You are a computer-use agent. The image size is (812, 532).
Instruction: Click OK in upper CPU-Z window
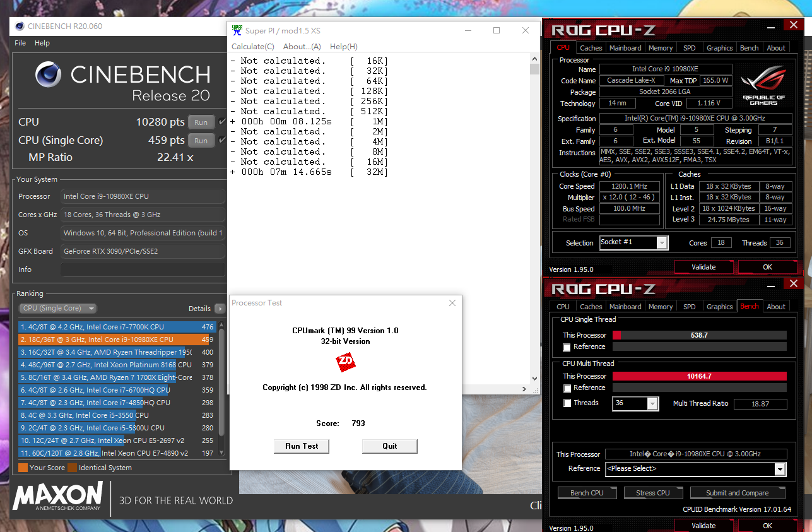(768, 267)
